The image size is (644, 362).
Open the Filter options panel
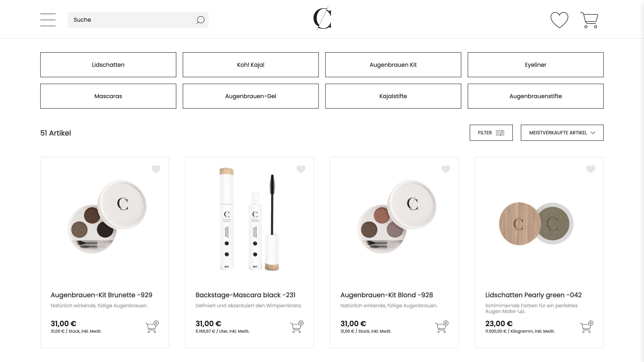(x=491, y=133)
